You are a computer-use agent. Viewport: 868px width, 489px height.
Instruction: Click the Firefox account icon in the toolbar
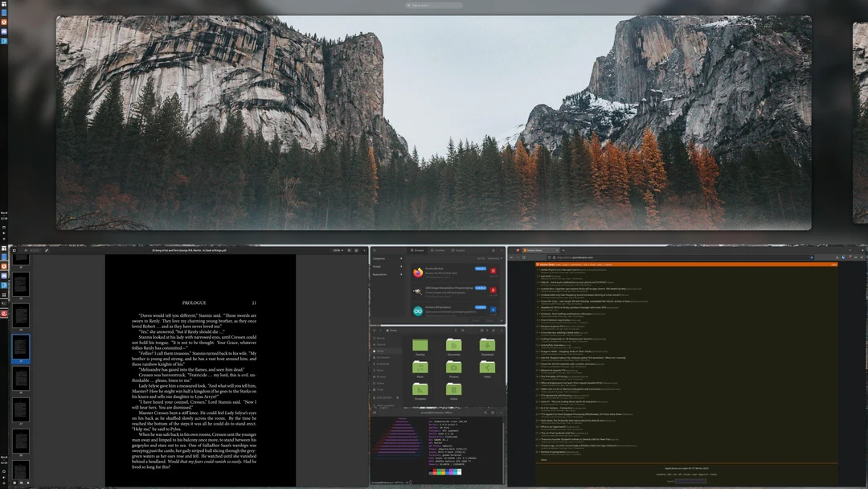pyautogui.click(x=838, y=257)
